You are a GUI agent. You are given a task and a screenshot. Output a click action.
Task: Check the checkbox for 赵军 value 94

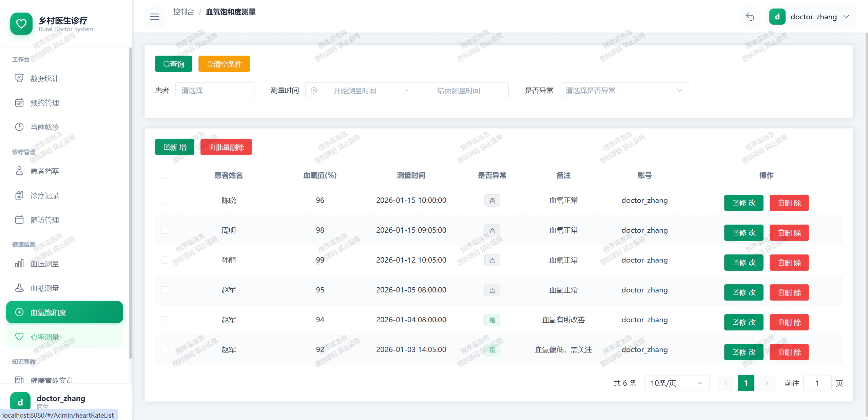165,320
